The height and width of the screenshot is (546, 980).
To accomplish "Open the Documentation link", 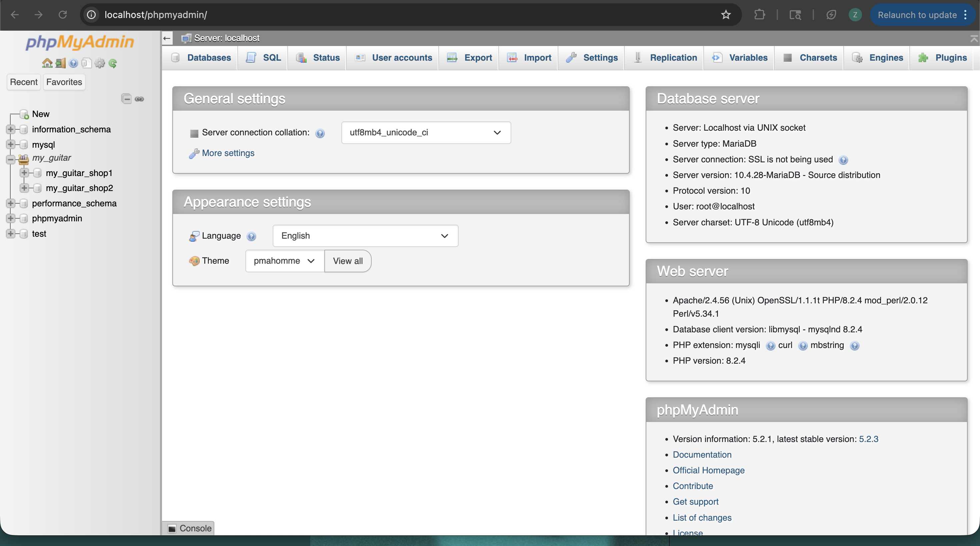I will tap(702, 455).
